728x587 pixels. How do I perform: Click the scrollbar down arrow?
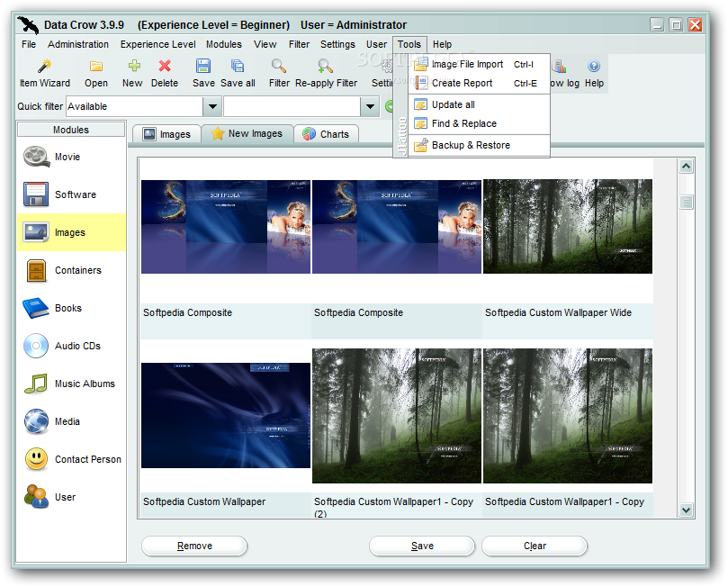(687, 510)
